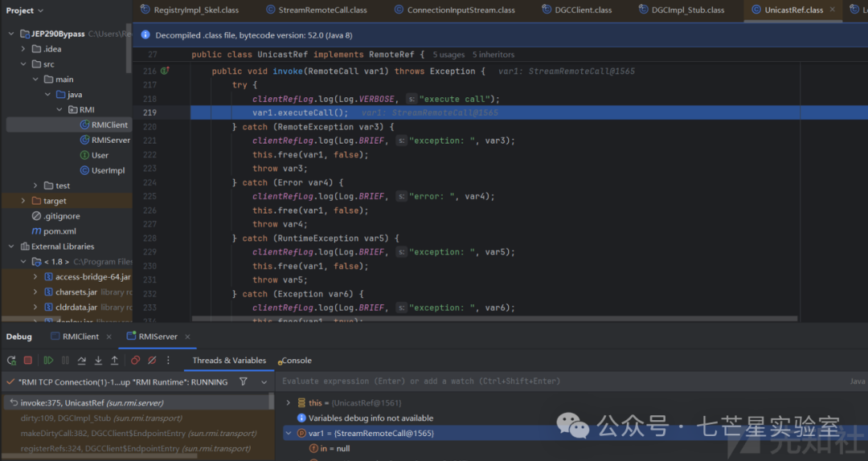This screenshot has width=868, height=461.
Task: Collapse the src folder
Action: 23,64
